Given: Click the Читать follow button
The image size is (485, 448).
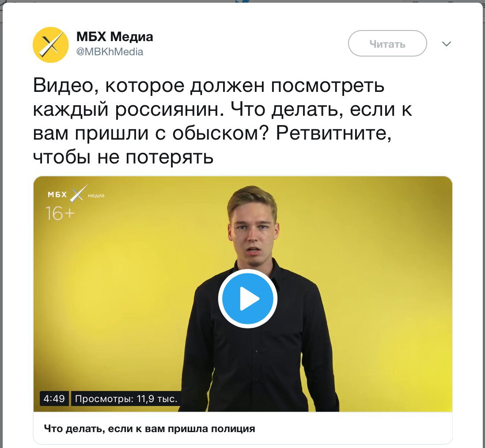Looking at the screenshot, I should (x=387, y=44).
